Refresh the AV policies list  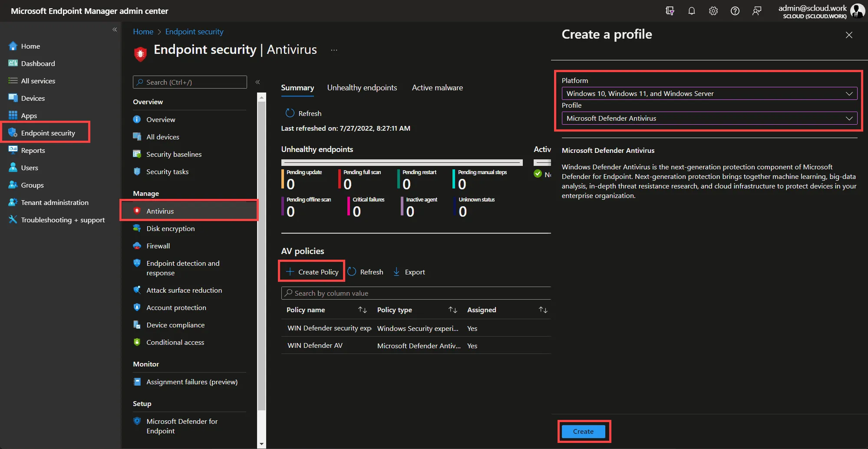366,272
